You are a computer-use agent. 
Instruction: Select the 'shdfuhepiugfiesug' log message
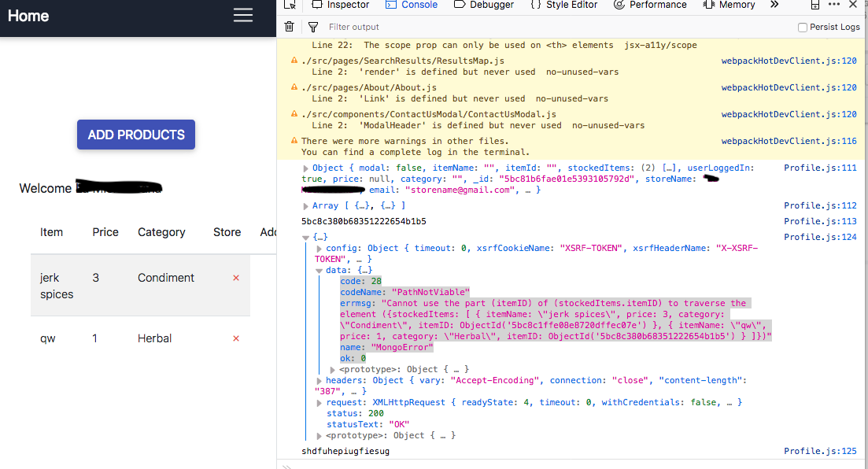coord(345,451)
